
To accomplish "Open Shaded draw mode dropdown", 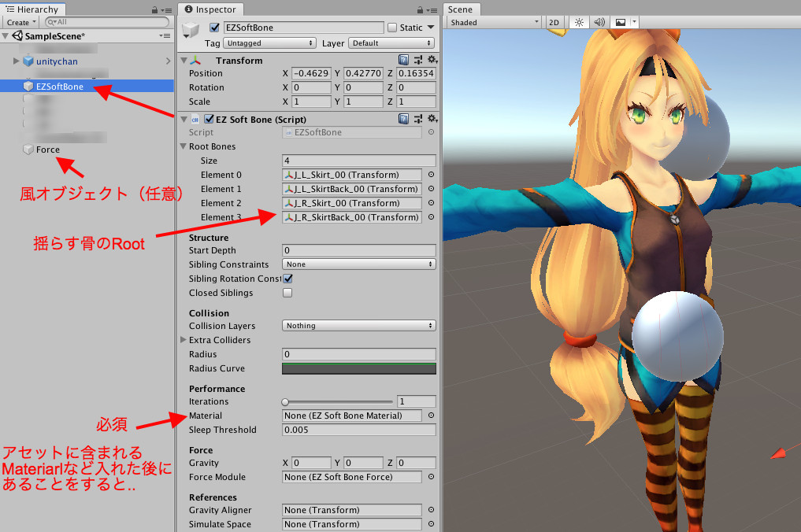I will [494, 23].
